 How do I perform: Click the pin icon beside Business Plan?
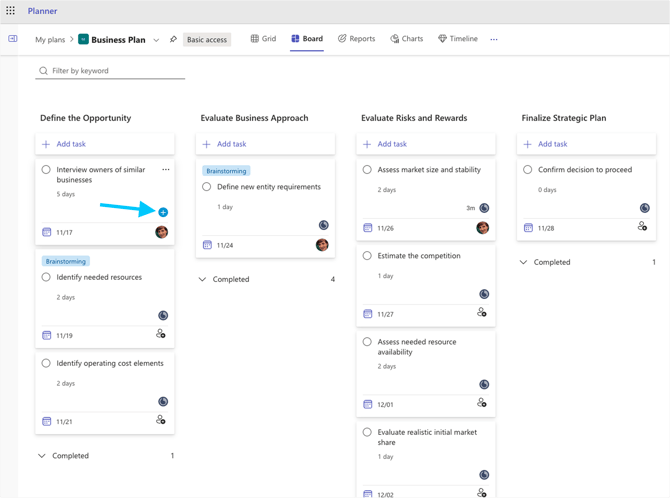[173, 39]
